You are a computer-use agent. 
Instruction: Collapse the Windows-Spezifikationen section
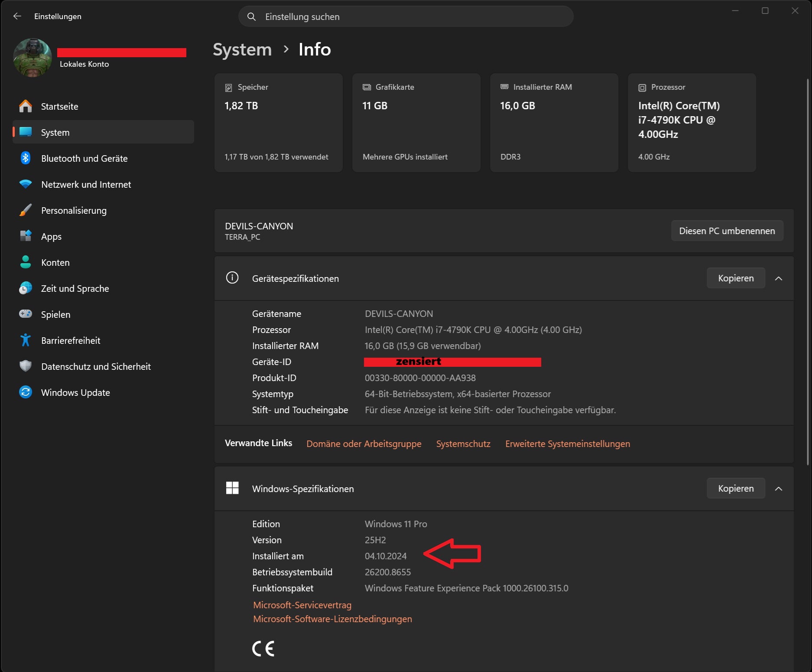(779, 489)
